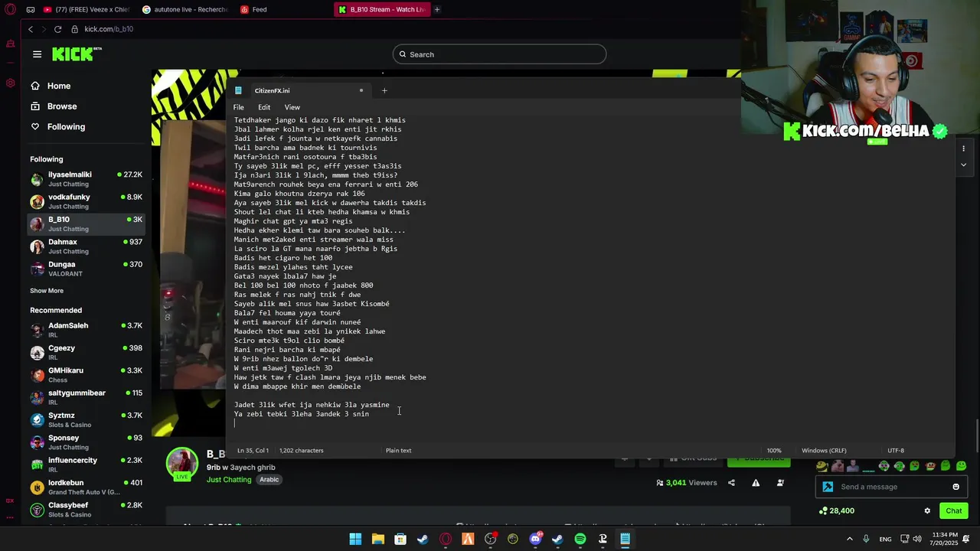The width and height of the screenshot is (980, 551).
Task: Open Windows Start menu
Action: (355, 539)
